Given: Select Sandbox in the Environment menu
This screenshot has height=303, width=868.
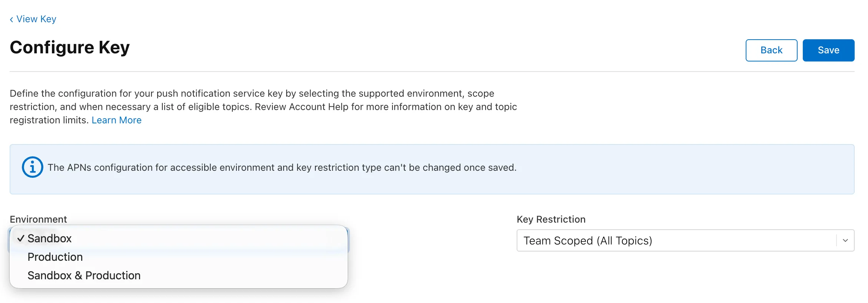Looking at the screenshot, I should tap(50, 239).
